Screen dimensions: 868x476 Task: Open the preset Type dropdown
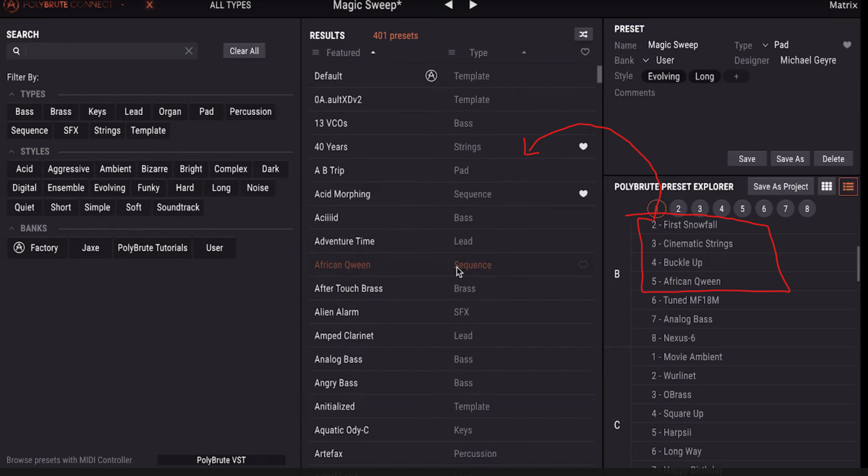click(765, 45)
